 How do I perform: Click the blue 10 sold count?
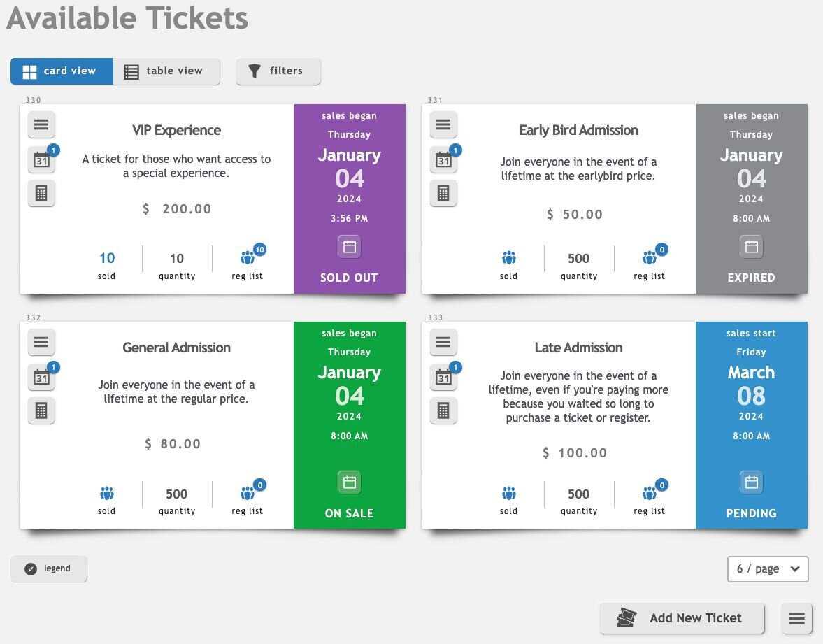[x=107, y=258]
